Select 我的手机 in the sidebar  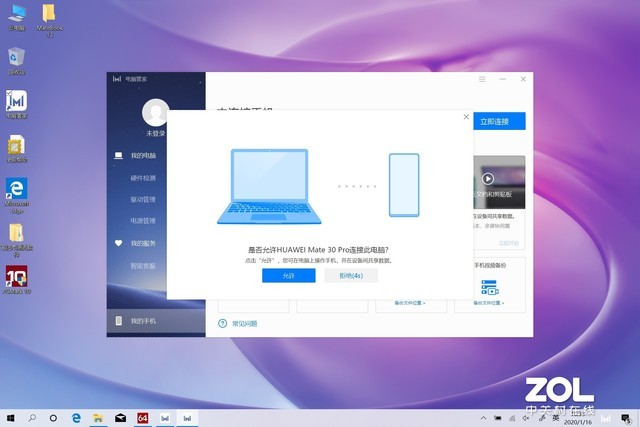click(x=143, y=321)
